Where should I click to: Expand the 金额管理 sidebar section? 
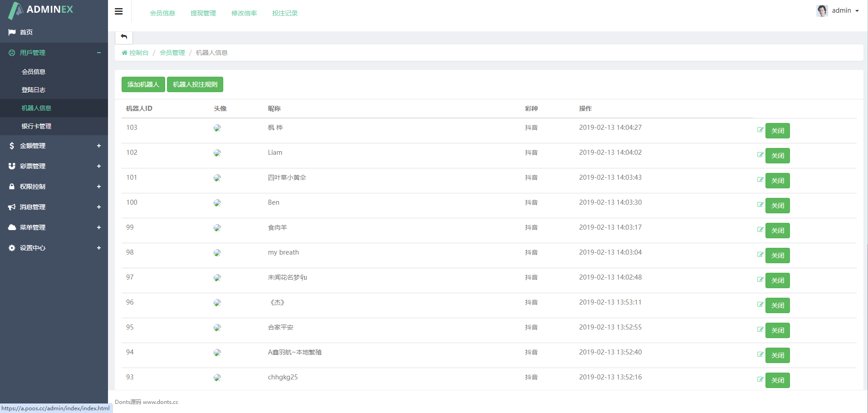pyautogui.click(x=54, y=146)
